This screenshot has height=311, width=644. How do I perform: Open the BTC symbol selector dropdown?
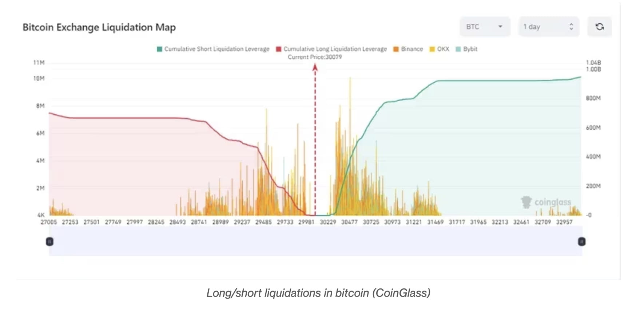485,27
